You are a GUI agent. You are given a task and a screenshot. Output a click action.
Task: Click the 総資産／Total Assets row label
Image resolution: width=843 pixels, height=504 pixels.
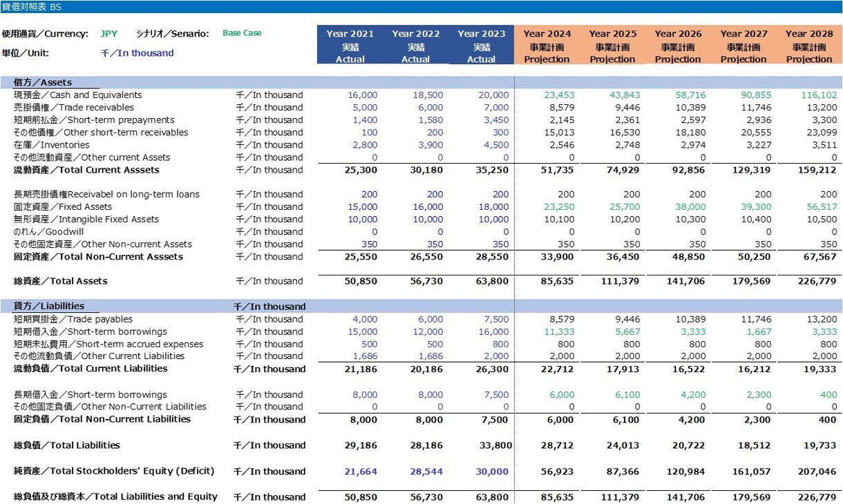[x=61, y=281]
